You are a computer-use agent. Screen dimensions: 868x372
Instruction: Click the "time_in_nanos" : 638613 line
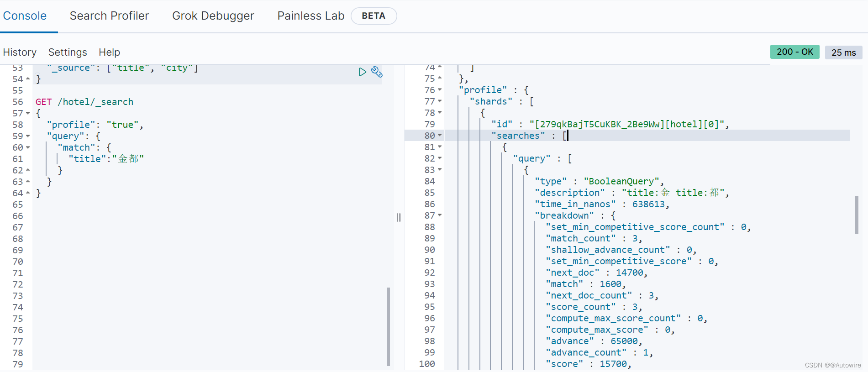click(x=602, y=204)
